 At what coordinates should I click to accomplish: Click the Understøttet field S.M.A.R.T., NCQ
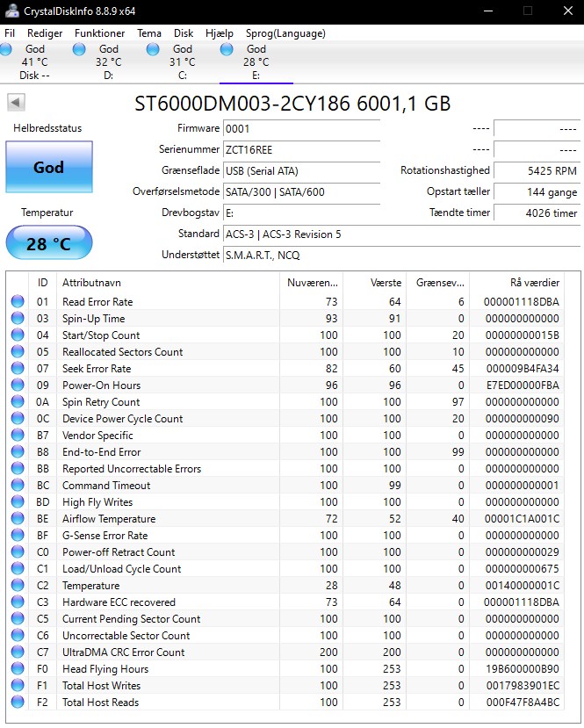pyautogui.click(x=401, y=255)
